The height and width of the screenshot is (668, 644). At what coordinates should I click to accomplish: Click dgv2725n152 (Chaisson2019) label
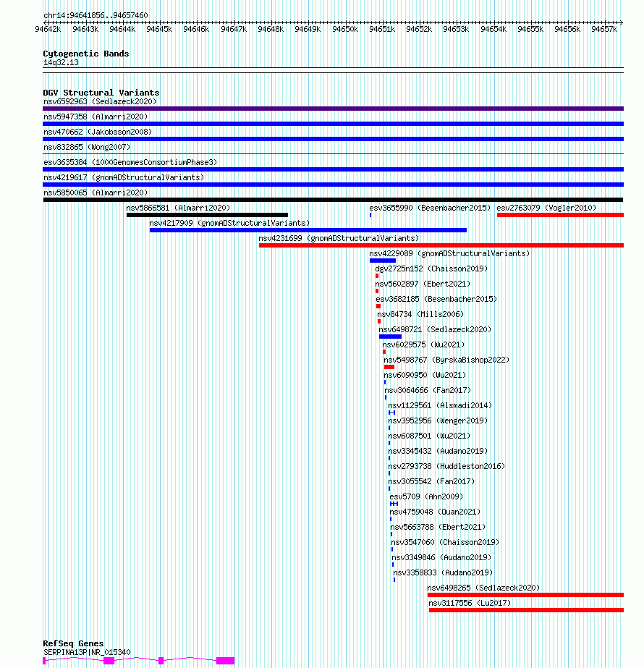[x=431, y=269]
